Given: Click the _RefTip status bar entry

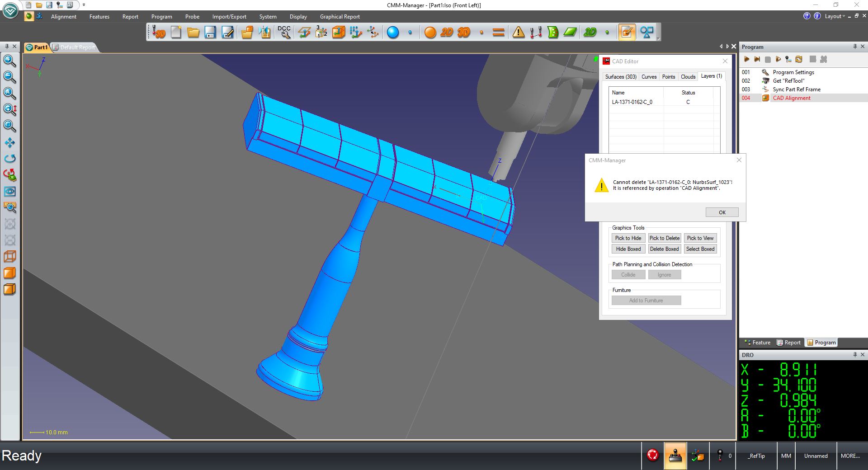Looking at the screenshot, I should click(756, 456).
